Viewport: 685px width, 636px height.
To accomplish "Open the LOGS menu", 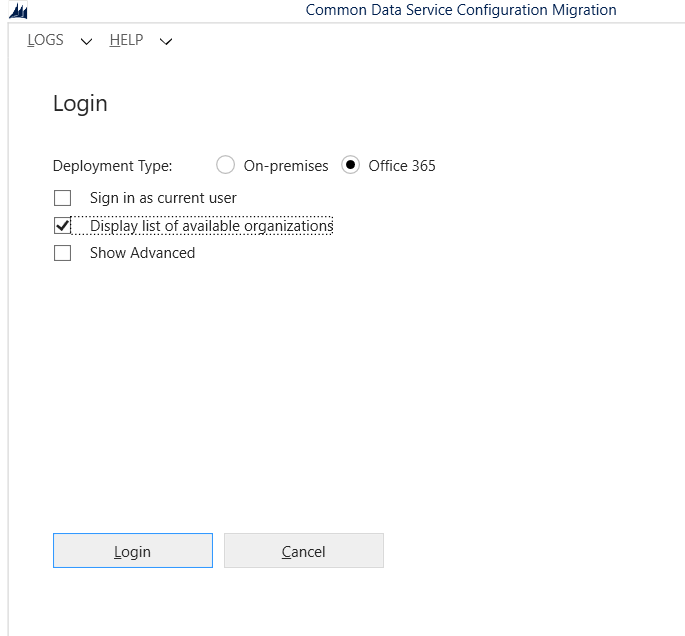I will click(x=45, y=40).
